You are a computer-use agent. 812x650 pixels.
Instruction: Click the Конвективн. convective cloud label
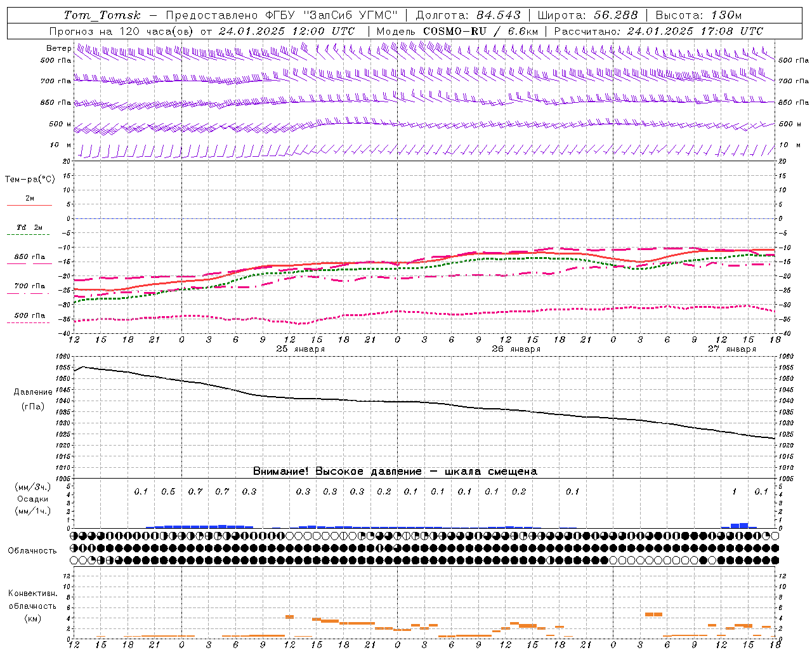32,594
